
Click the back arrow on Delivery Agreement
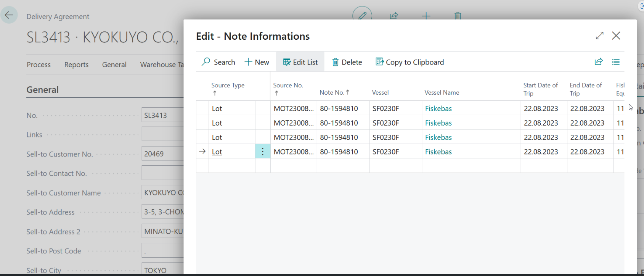tap(9, 15)
